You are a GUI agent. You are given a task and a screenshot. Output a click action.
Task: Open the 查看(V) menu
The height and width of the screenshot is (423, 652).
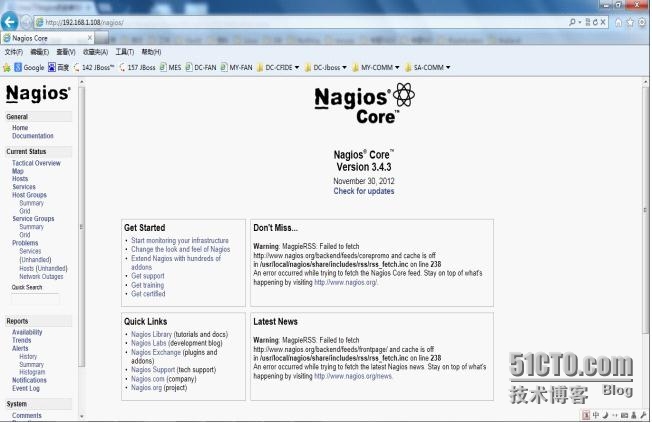[x=66, y=52]
